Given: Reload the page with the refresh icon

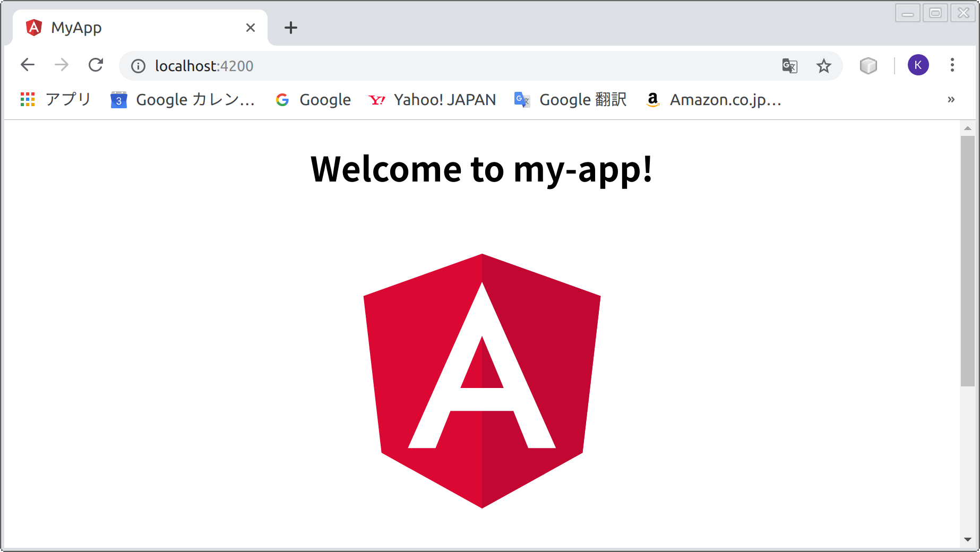Looking at the screenshot, I should pyautogui.click(x=96, y=65).
